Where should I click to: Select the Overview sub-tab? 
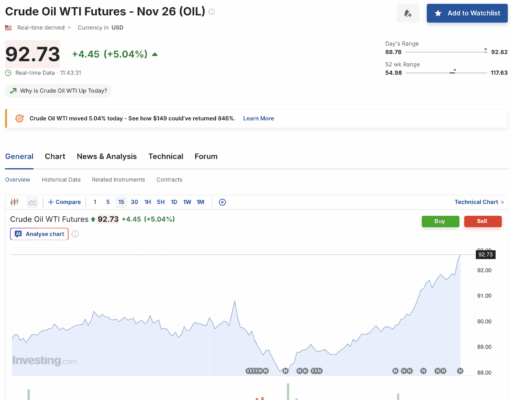[17, 180]
